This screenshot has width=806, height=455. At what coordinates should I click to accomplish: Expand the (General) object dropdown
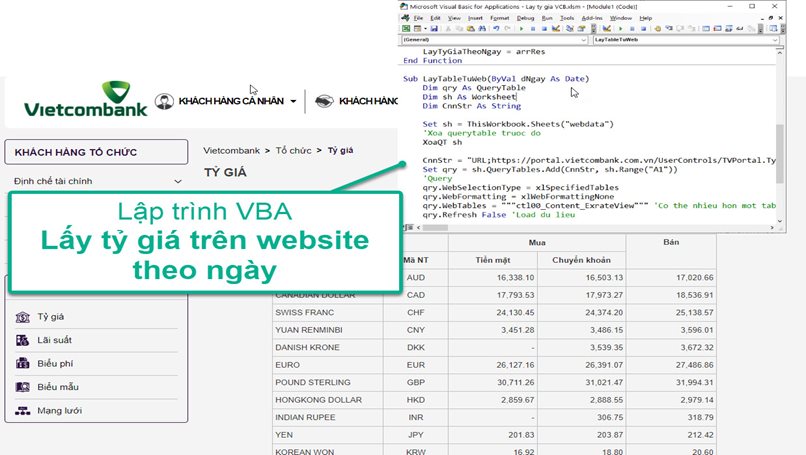pos(583,40)
